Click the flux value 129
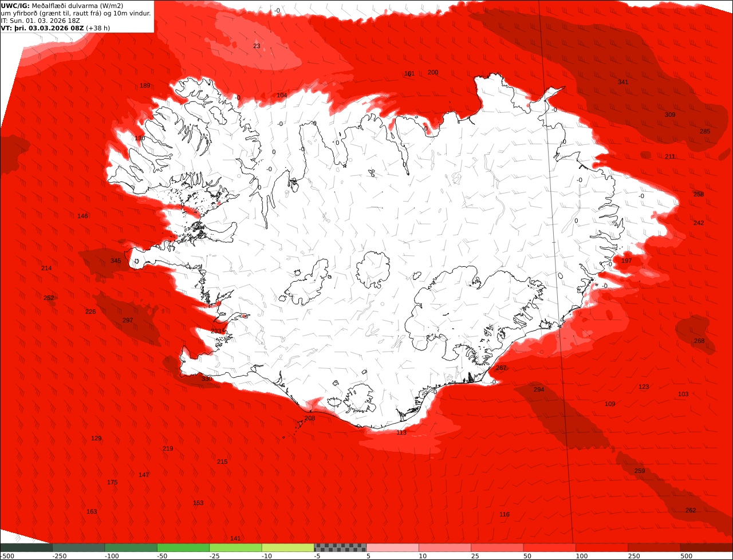Image resolution: width=733 pixels, height=560 pixels. click(x=96, y=438)
